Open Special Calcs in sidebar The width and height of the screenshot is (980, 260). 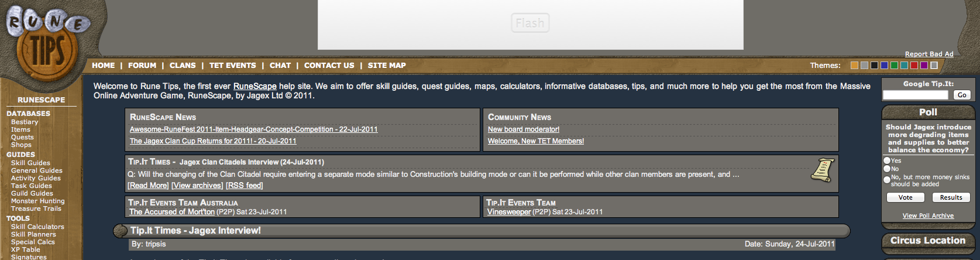(33, 242)
